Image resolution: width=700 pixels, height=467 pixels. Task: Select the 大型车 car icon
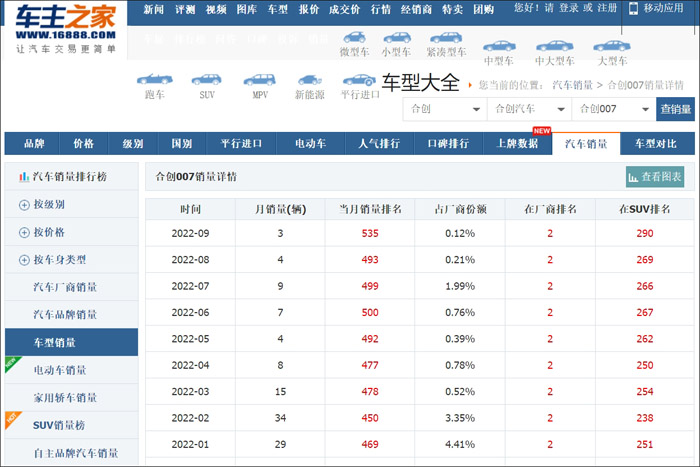click(612, 46)
